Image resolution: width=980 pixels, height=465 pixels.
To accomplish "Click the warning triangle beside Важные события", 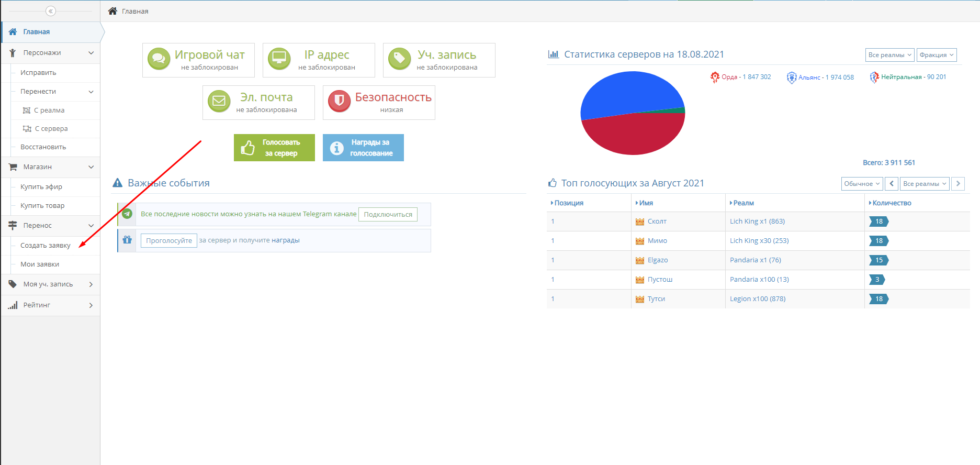I will (118, 183).
